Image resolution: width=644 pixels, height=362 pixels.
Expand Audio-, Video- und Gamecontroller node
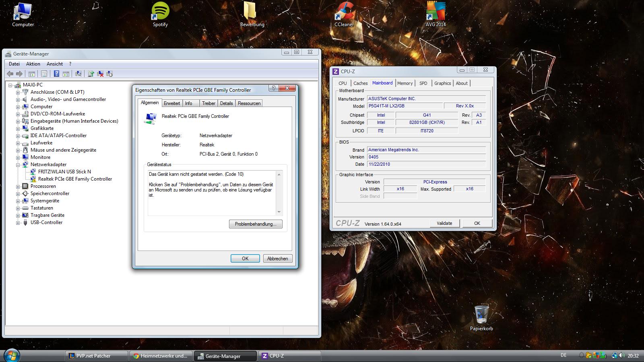tap(18, 99)
